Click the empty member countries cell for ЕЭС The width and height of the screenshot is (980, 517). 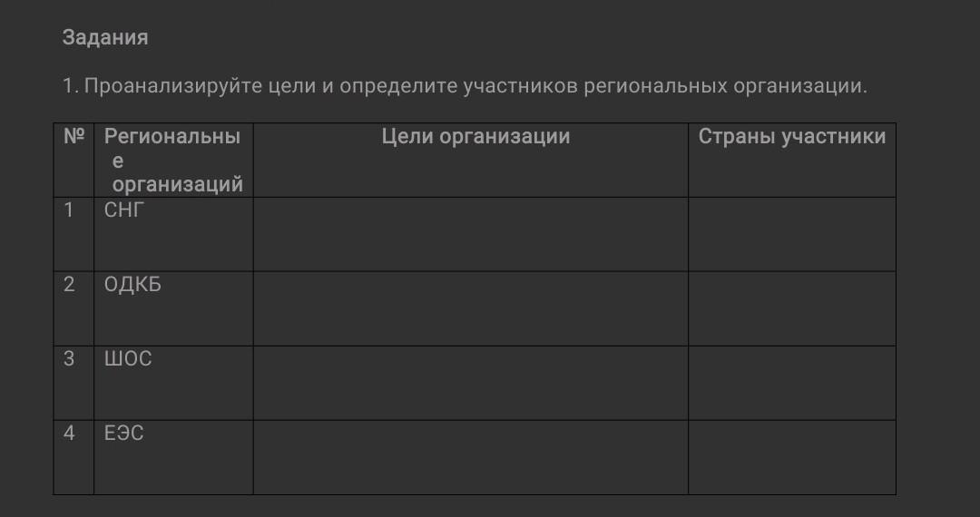click(x=791, y=457)
